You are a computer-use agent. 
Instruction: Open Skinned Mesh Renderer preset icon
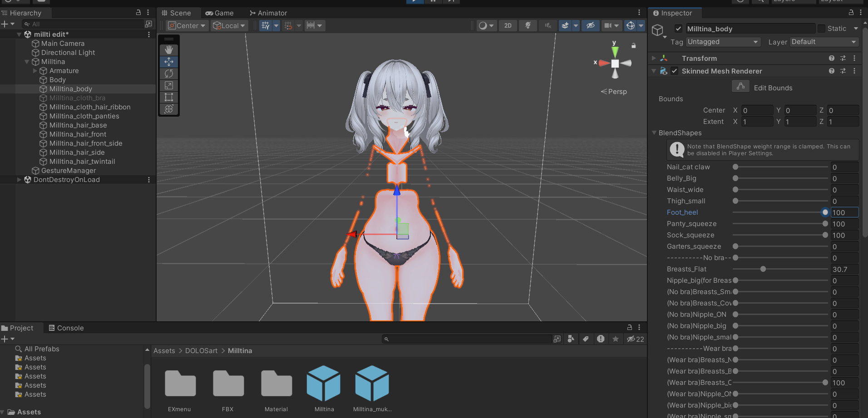(x=843, y=71)
